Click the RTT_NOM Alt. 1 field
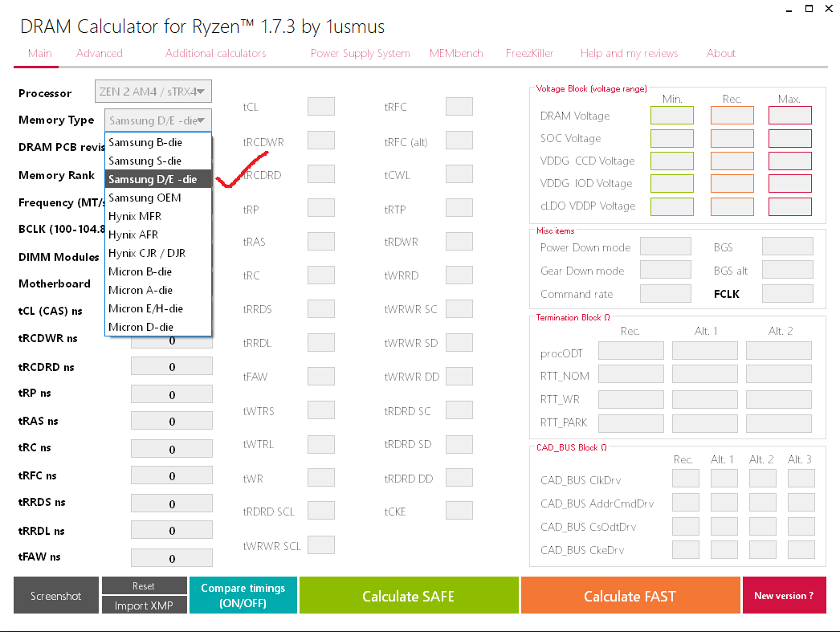The image size is (840, 632). click(x=705, y=374)
